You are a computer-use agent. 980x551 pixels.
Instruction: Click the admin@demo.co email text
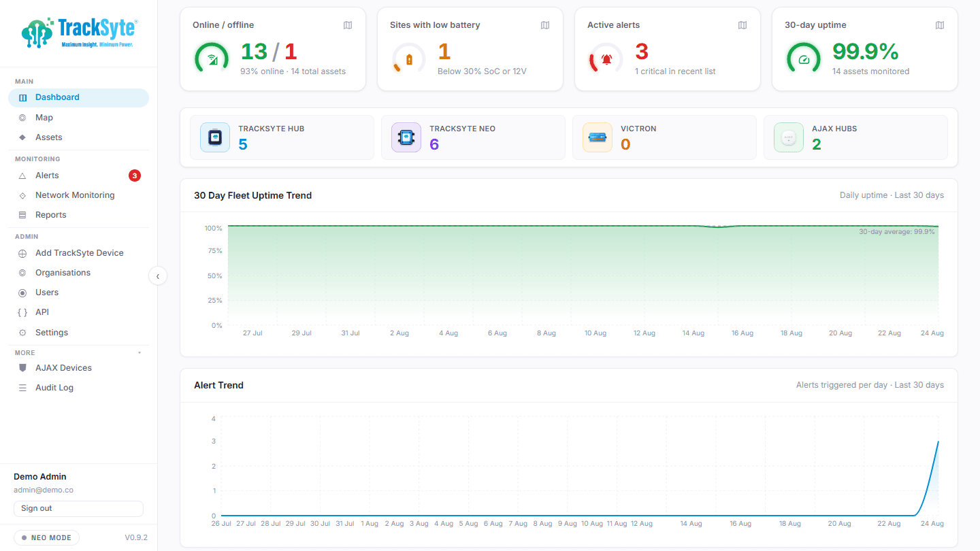(x=44, y=490)
